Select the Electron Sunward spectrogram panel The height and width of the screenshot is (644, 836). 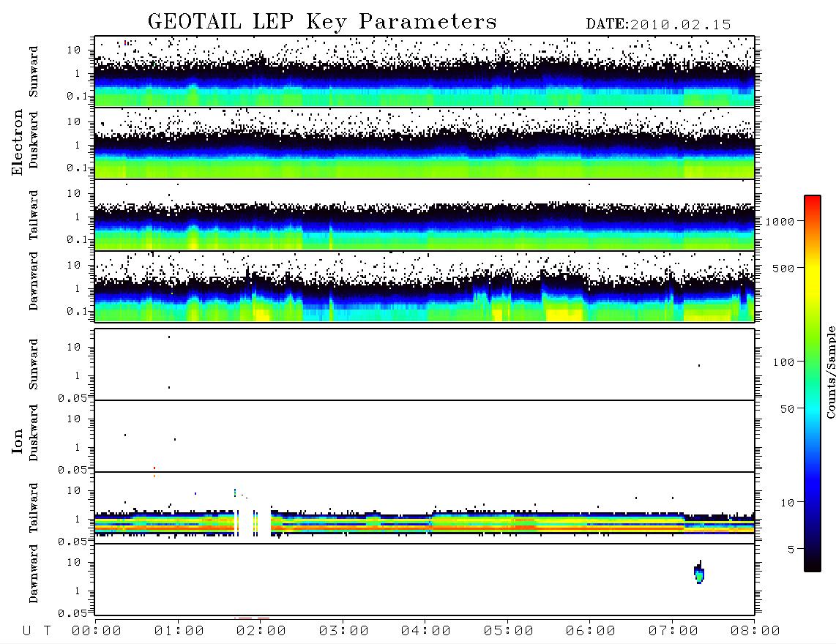(425, 72)
